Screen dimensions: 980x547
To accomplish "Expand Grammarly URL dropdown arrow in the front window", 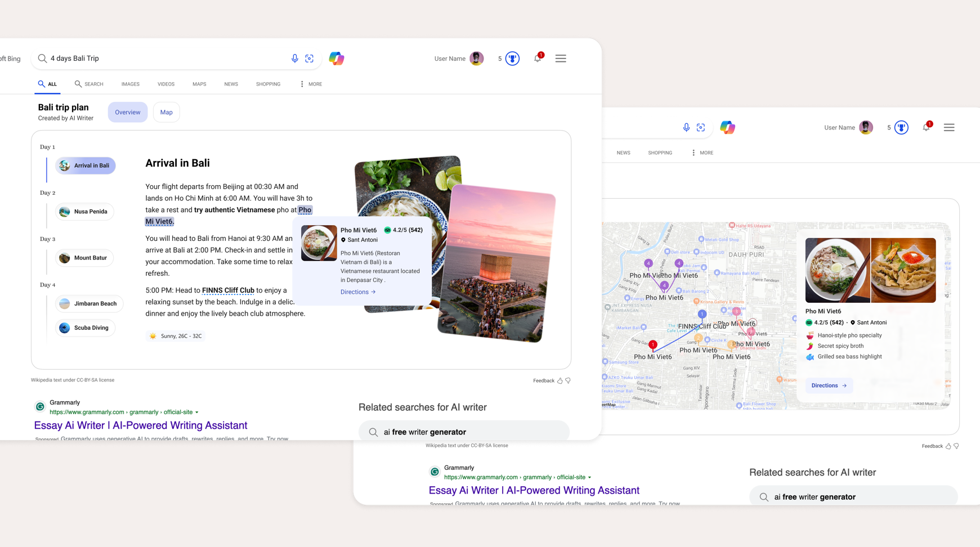I will 197,413.
